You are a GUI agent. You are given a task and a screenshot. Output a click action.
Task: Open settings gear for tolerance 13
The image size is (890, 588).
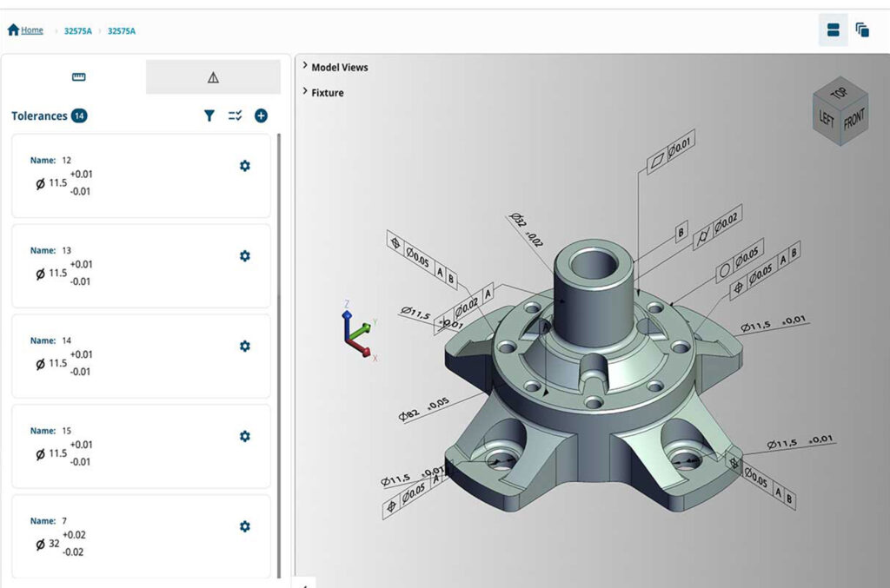[244, 256]
